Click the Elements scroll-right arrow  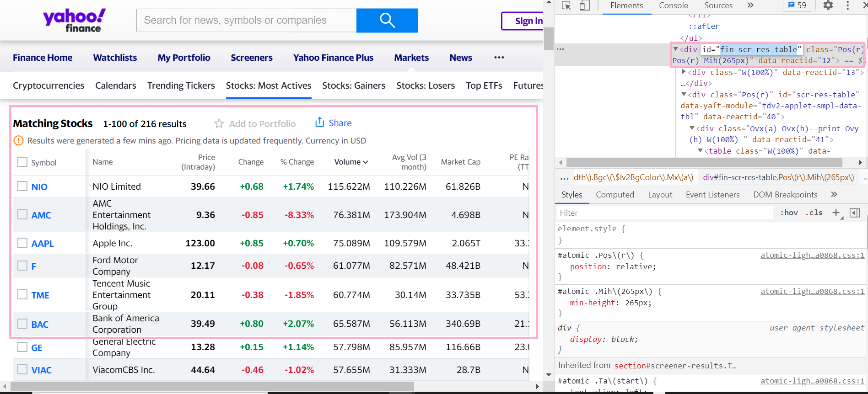(x=860, y=162)
